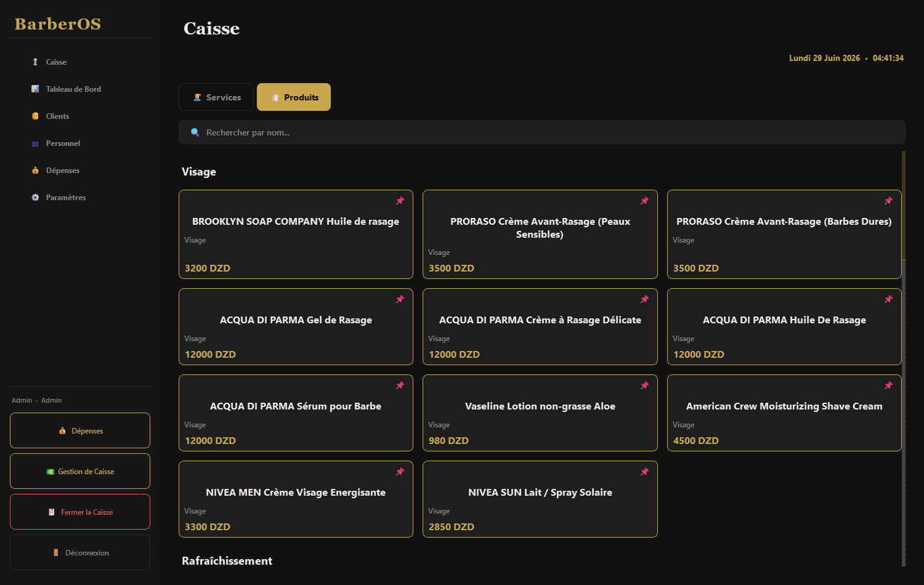The width and height of the screenshot is (924, 585).
Task: Pin ACQUA DI PARMA Huile De Rasage
Action: pyautogui.click(x=888, y=299)
